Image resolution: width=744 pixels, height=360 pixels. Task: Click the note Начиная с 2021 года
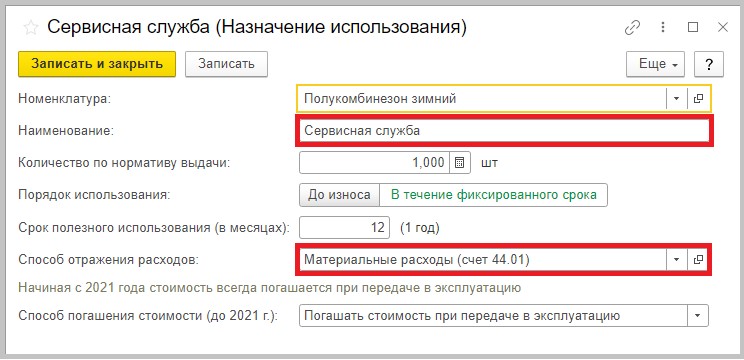pos(270,288)
